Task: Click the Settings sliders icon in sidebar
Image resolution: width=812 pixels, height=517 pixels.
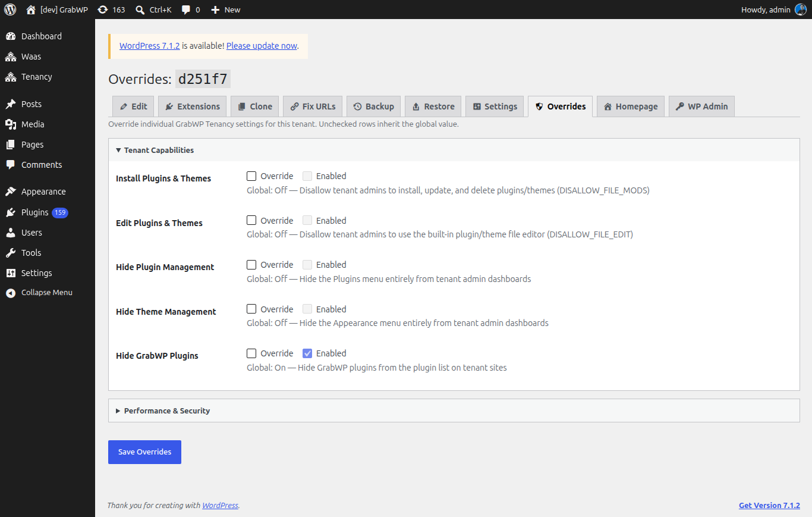Action: [x=11, y=273]
